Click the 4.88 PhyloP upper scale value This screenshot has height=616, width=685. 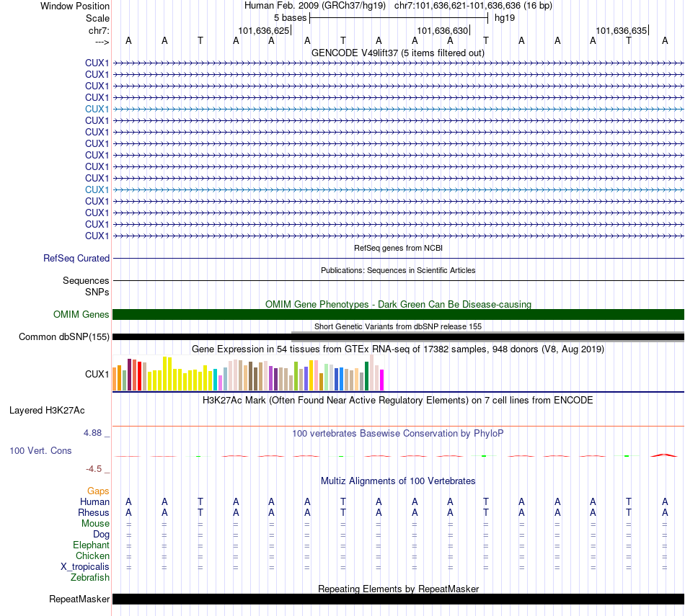click(92, 432)
